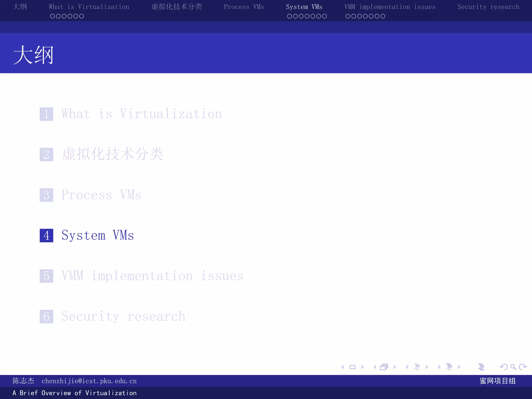Advance one slide using the slide forward arrow
Viewport: 532px width, 399px height.
click(363, 367)
